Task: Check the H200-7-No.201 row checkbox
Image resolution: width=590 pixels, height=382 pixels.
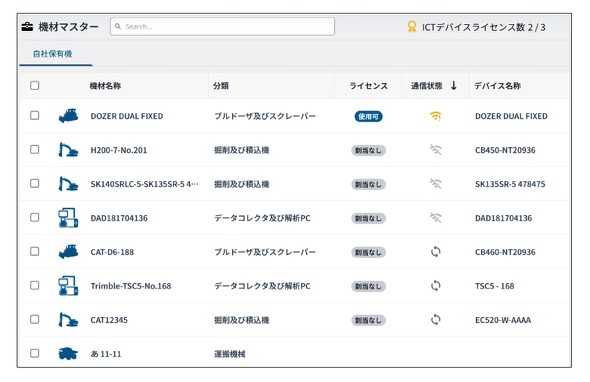Action: point(35,149)
